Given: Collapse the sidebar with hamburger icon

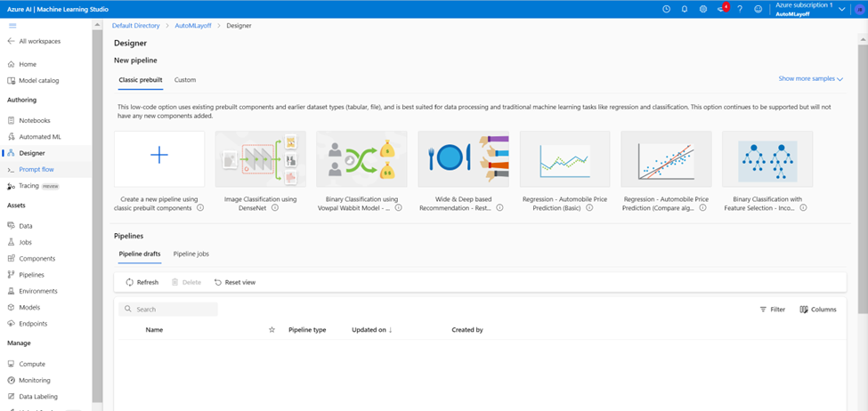Looking at the screenshot, I should click(12, 26).
